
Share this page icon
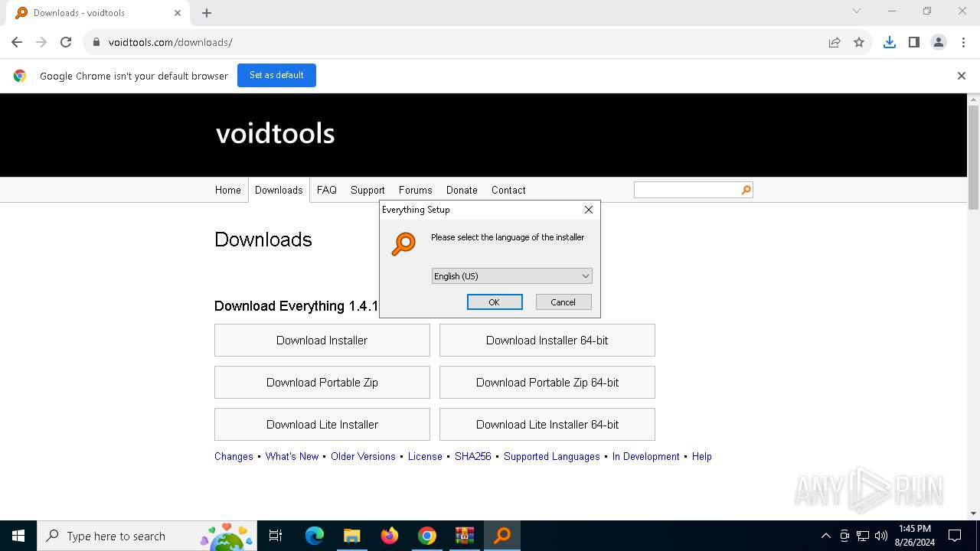coord(835,42)
